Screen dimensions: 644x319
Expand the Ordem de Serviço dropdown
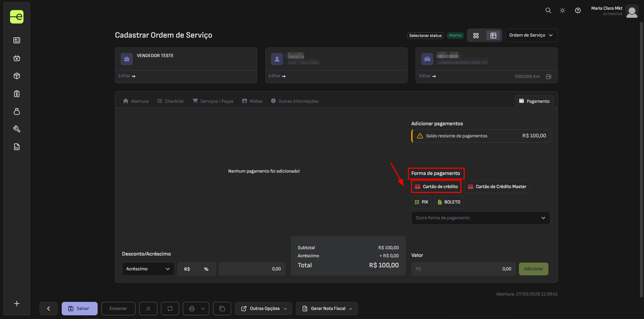coord(531,35)
